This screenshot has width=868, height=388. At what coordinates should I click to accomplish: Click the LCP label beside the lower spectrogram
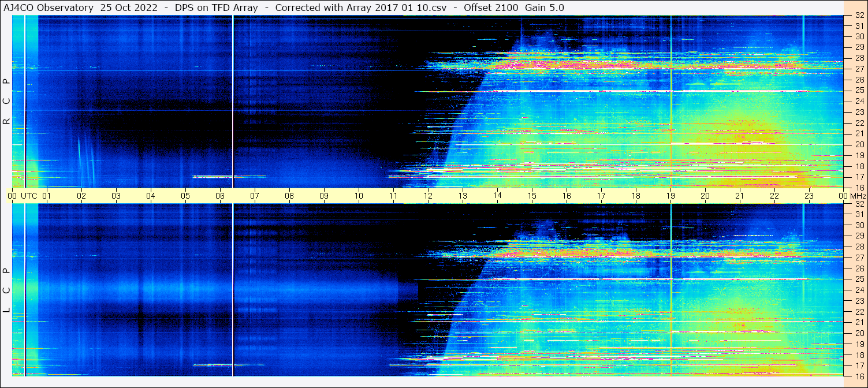point(6,290)
